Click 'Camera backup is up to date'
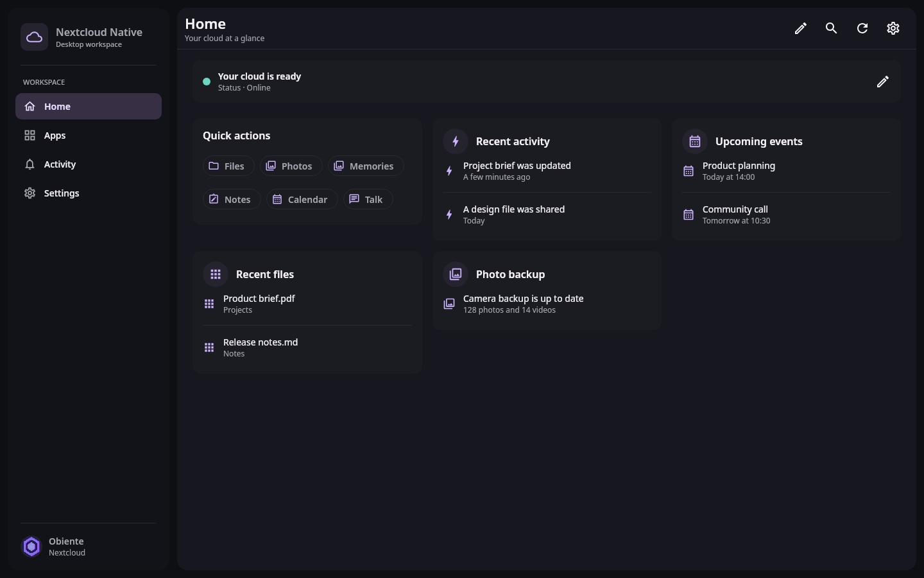 click(523, 299)
